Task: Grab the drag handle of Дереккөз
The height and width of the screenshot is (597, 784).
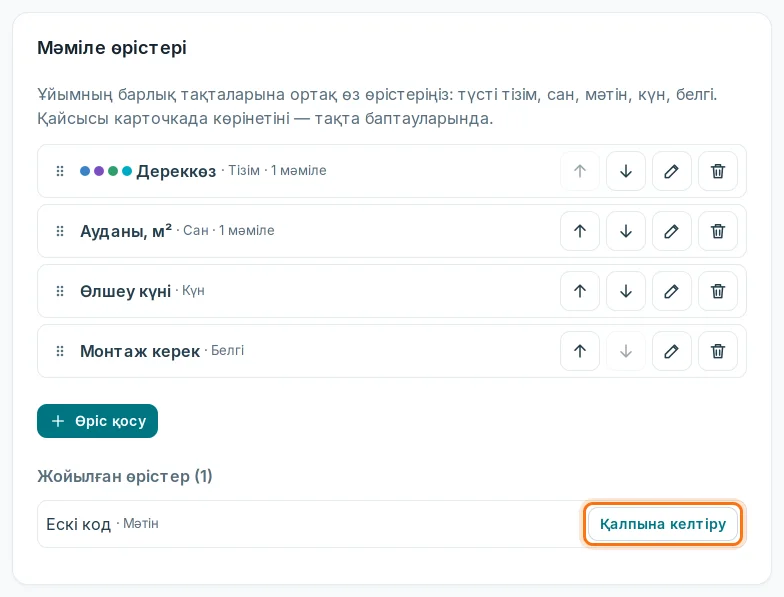Action: click(60, 171)
